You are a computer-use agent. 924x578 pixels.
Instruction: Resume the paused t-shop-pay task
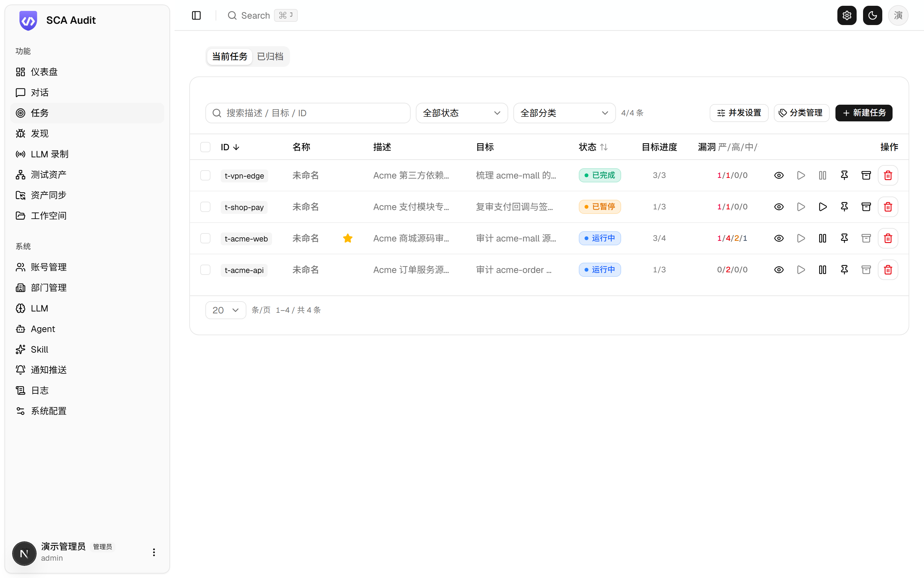tap(822, 207)
